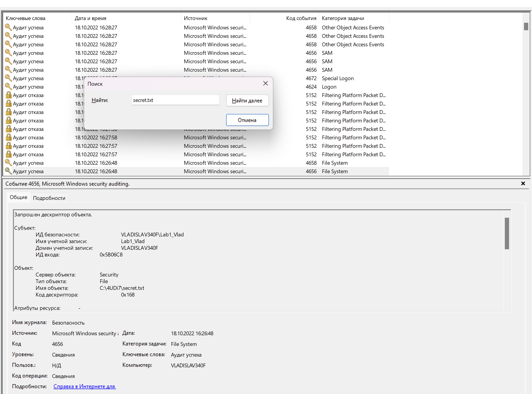Image resolution: width=532 pixels, height=394 pixels.
Task: Click key icon of selected 4656 File System row
Action: [x=8, y=171]
